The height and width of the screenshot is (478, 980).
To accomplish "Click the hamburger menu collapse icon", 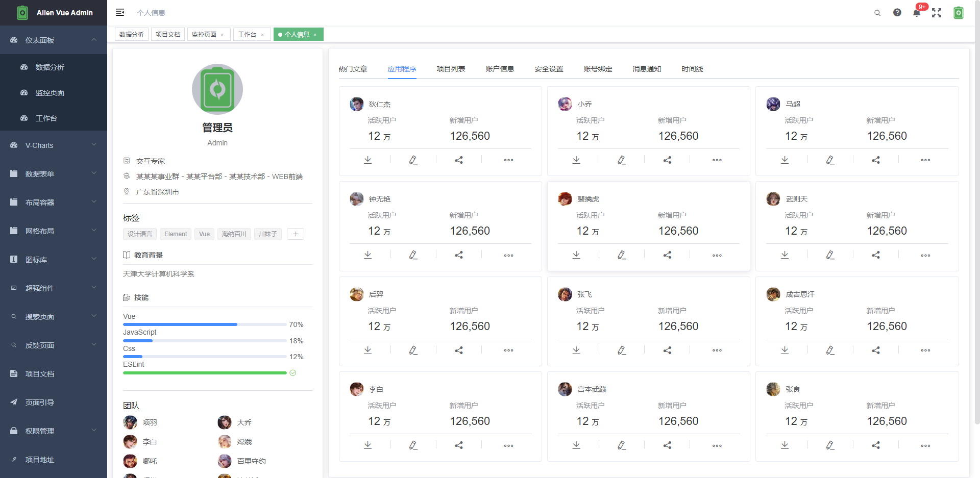I will 120,12.
